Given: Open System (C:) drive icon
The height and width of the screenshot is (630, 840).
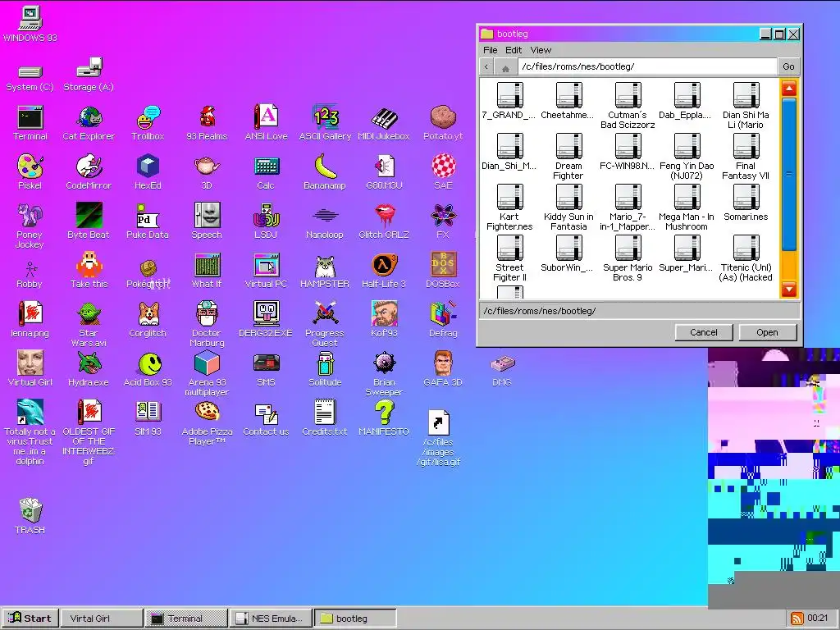Looking at the screenshot, I should [30, 78].
